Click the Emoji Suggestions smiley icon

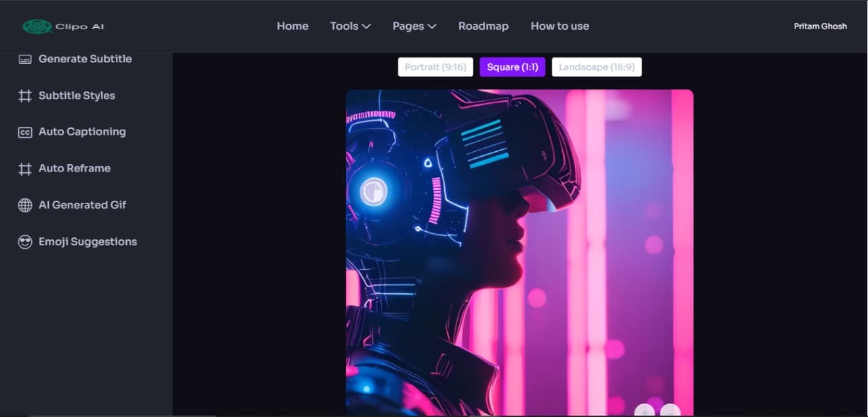click(x=25, y=242)
